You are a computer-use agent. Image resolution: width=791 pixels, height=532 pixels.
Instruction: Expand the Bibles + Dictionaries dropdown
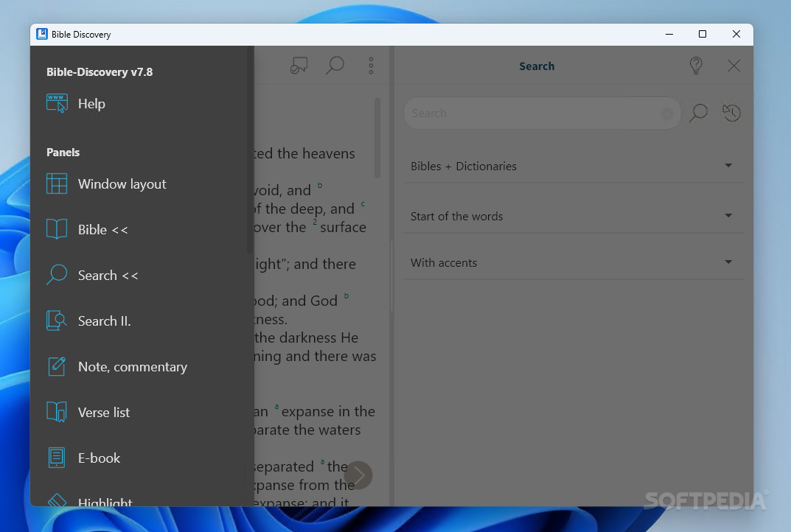574,167
